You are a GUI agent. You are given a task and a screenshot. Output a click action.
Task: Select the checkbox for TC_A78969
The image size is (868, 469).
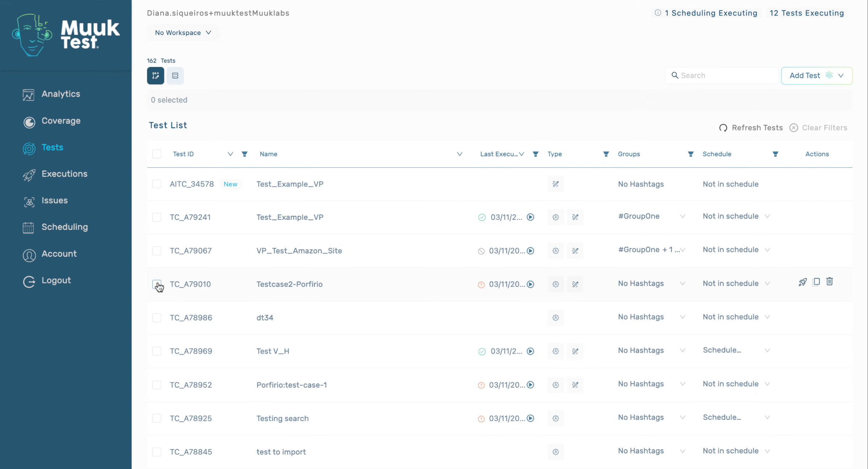(157, 351)
